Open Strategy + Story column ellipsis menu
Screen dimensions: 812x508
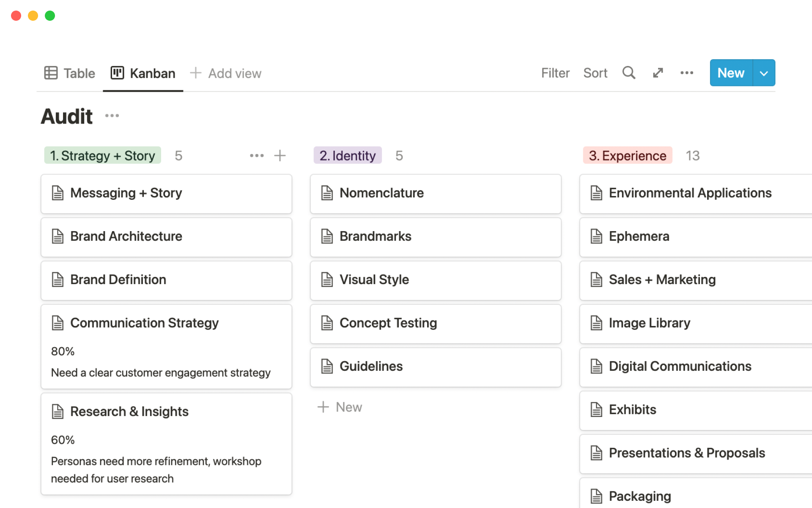[x=257, y=155]
